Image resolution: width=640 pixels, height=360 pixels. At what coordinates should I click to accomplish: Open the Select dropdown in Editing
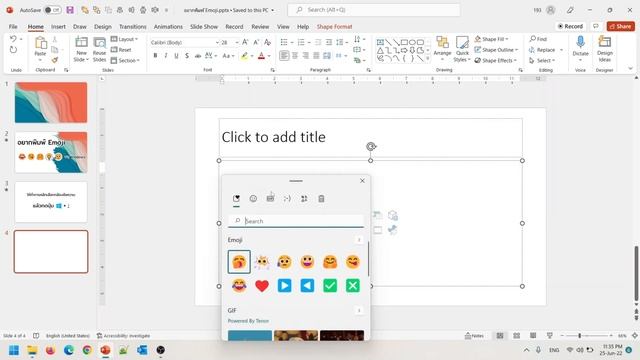pos(542,60)
